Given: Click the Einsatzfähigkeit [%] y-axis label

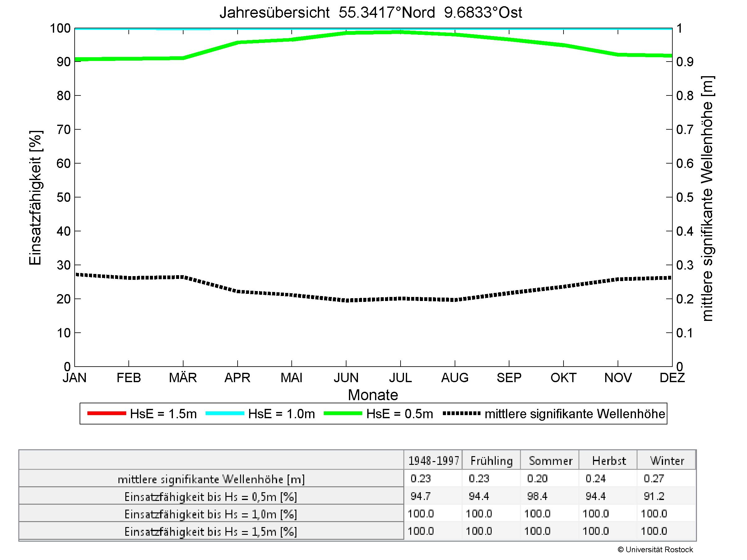Looking at the screenshot, I should point(35,197).
